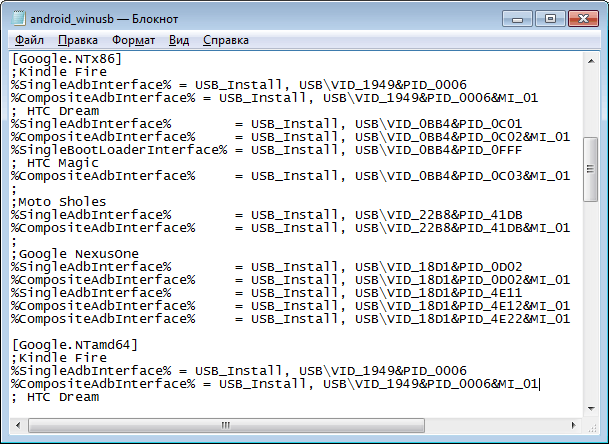Click the line ending with PID_0C01
610x446 pixels.
click(x=266, y=124)
